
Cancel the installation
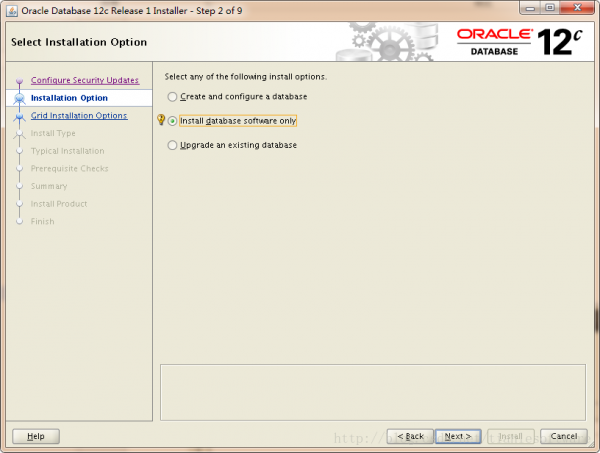click(564, 436)
